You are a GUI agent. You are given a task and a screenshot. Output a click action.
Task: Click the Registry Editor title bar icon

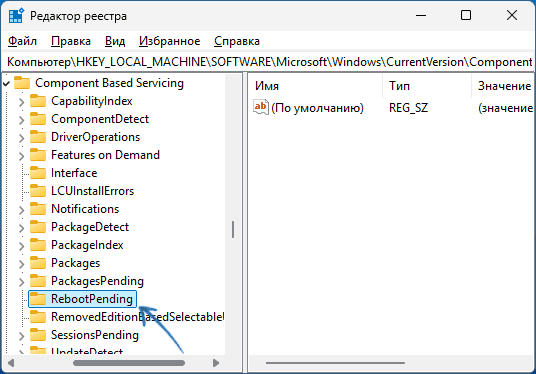point(16,16)
